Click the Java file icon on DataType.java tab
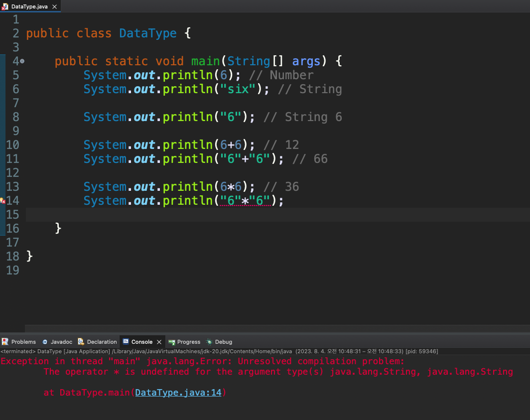Viewport: 530px width, 420px height. tap(5, 6)
